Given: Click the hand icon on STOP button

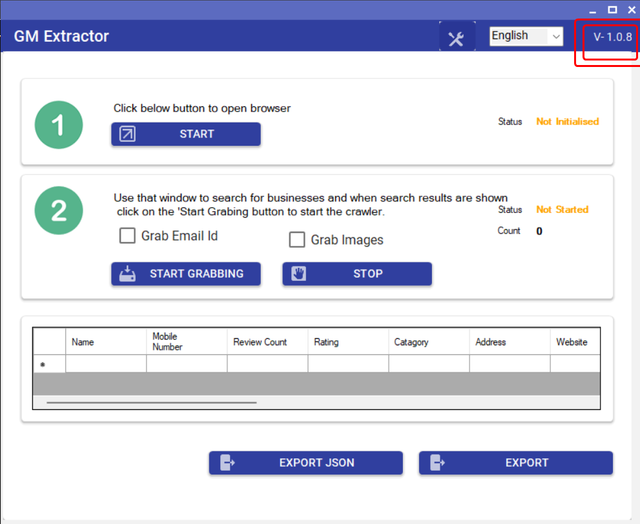Looking at the screenshot, I should click(x=299, y=273).
